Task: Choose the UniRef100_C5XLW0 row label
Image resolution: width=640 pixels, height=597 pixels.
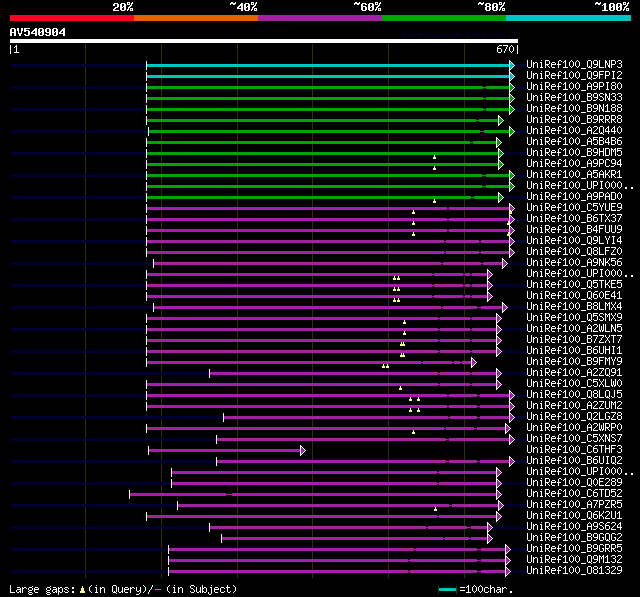Action: (x=574, y=384)
